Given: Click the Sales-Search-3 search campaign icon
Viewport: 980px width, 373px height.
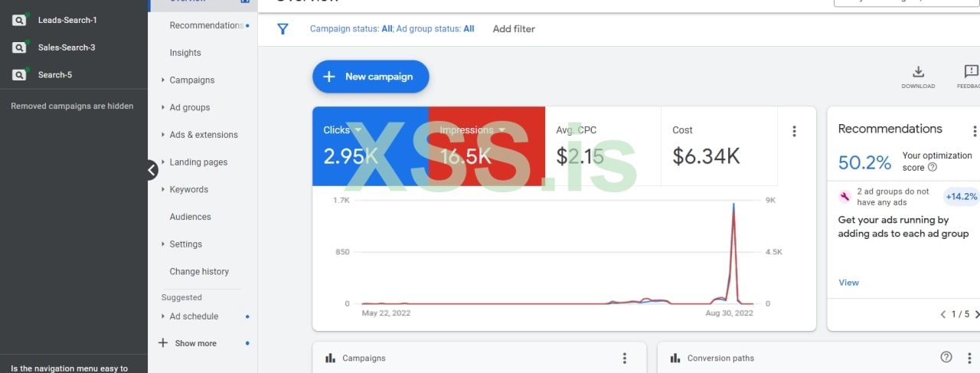Looking at the screenshot, I should click(19, 47).
